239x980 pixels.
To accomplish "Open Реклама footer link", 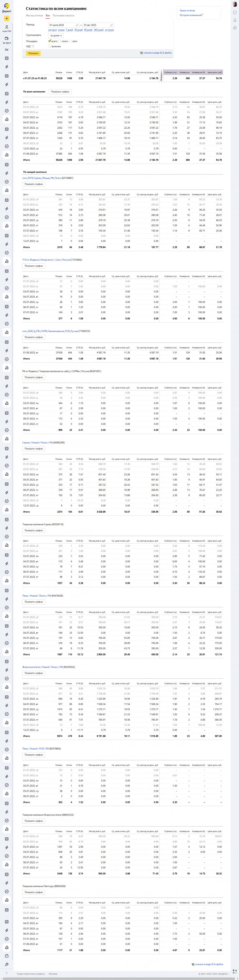I will pos(53,974).
